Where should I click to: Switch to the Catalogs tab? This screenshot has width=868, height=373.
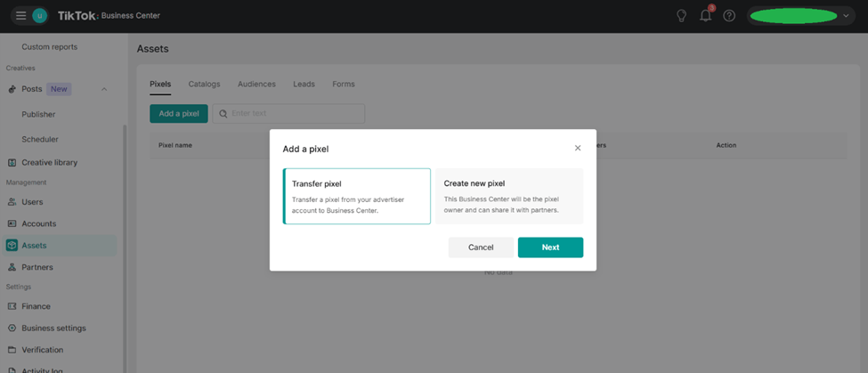point(204,85)
